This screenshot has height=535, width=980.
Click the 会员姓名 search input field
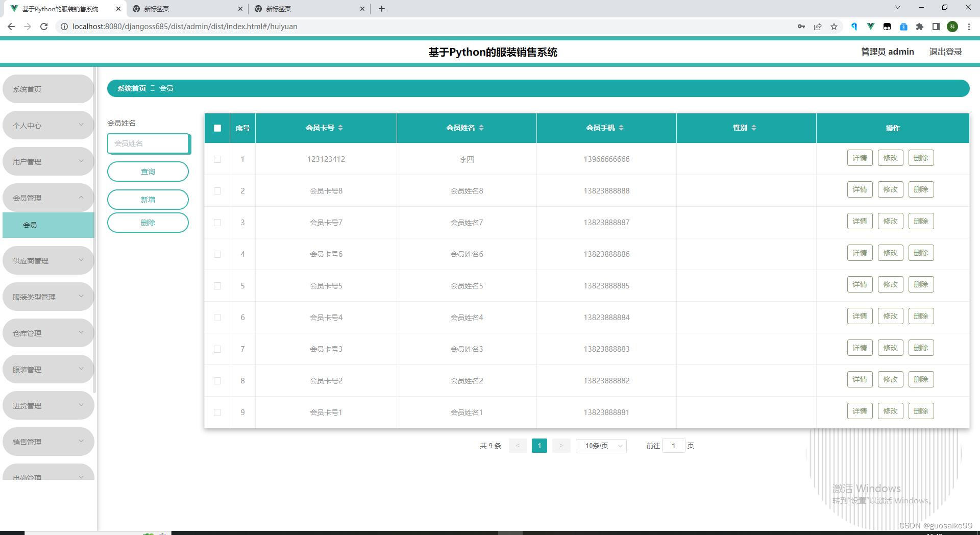[x=148, y=143]
